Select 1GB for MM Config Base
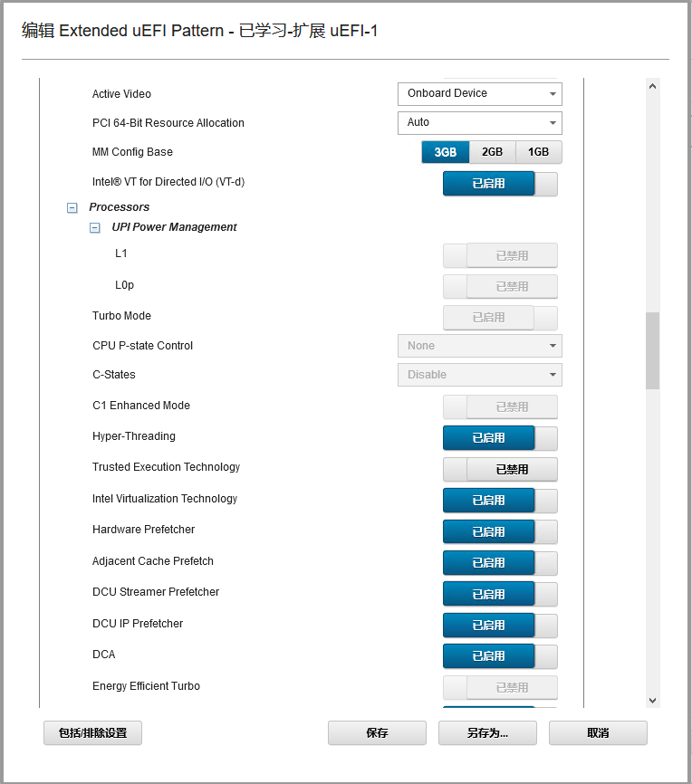Screen dimensions: 692x784 point(539,152)
